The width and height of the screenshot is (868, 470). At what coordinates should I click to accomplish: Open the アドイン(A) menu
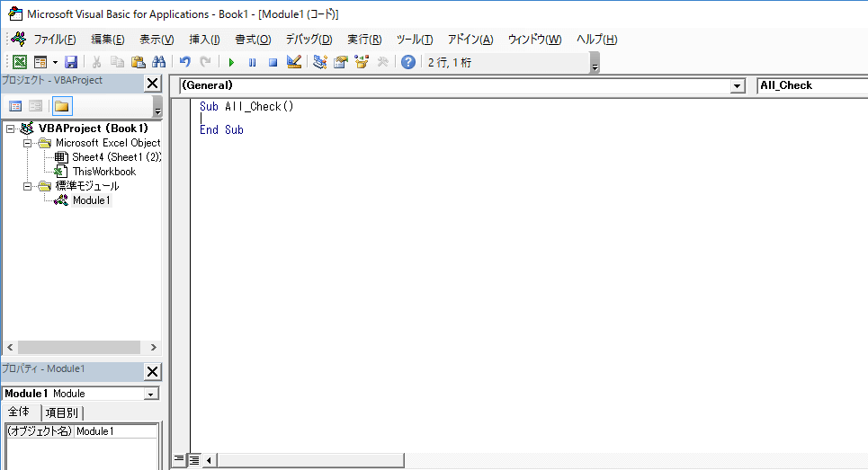pos(470,40)
